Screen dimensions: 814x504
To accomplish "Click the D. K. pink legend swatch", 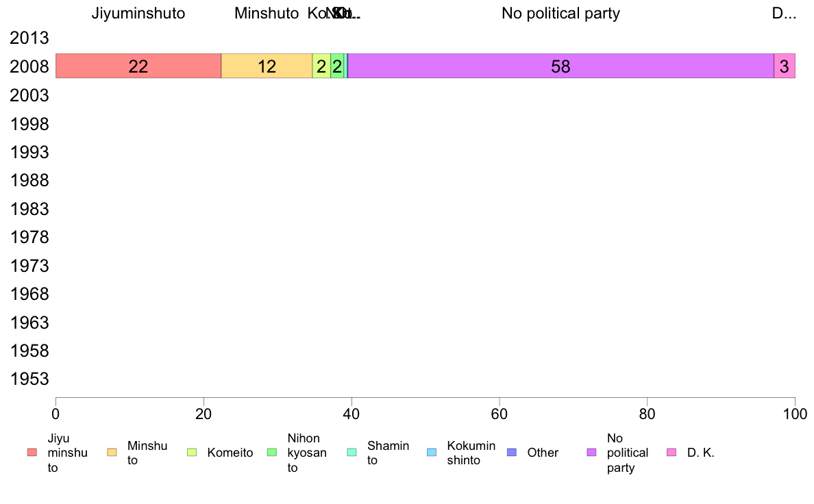I will pos(671,453).
